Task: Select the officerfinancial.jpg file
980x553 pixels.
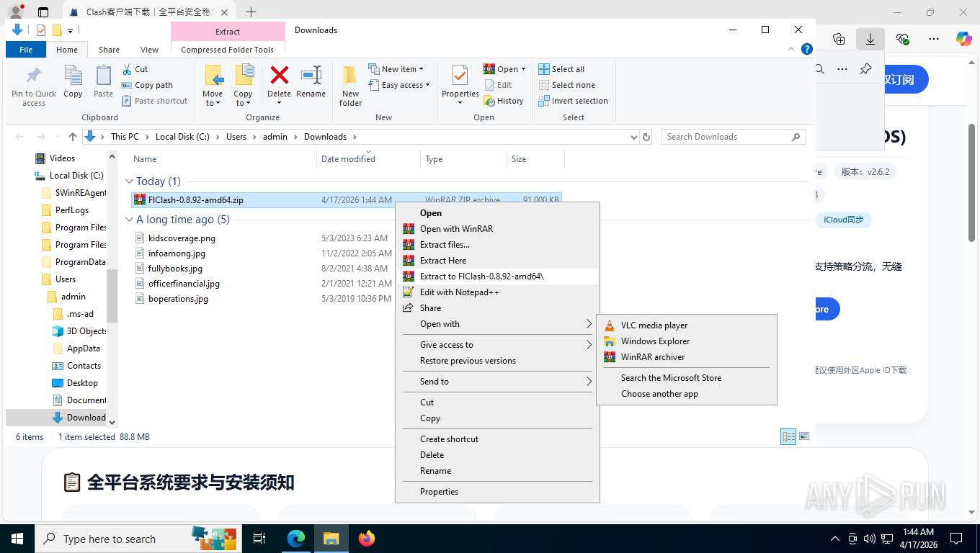Action: click(184, 284)
